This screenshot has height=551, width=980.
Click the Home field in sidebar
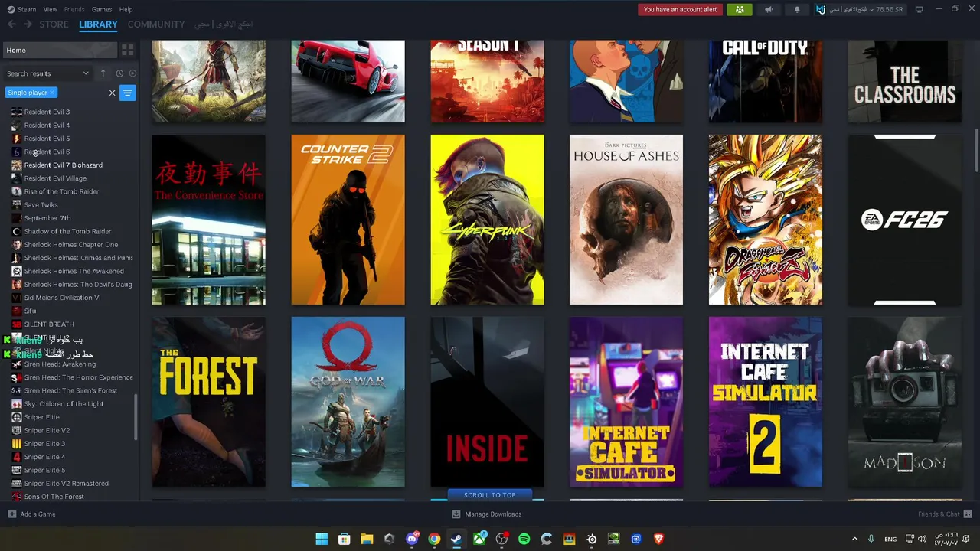pos(60,50)
